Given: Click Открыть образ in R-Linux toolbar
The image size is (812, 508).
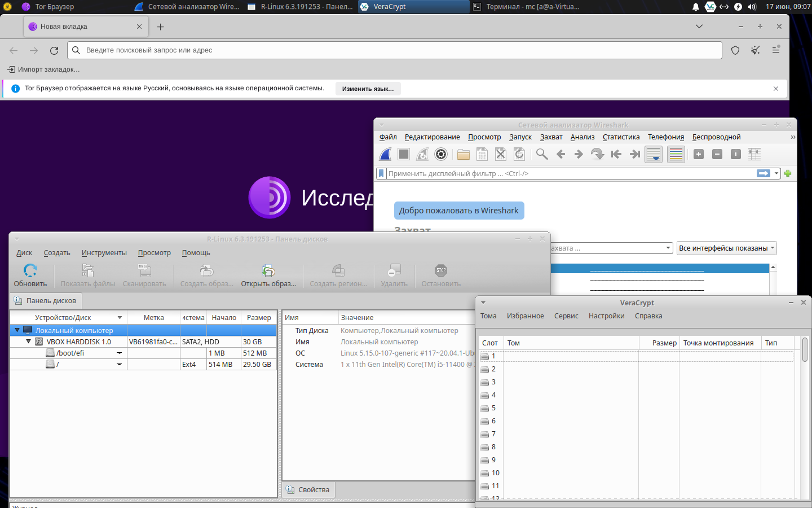Looking at the screenshot, I should coord(268,276).
